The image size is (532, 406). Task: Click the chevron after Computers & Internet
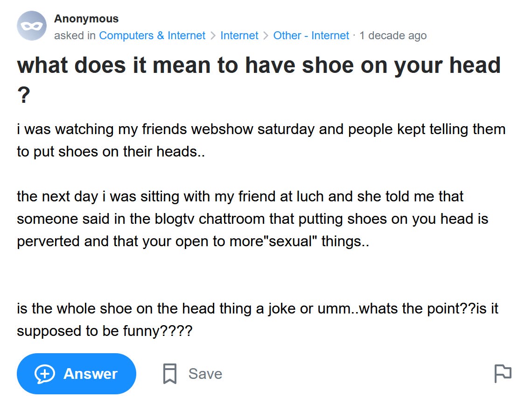(x=213, y=36)
